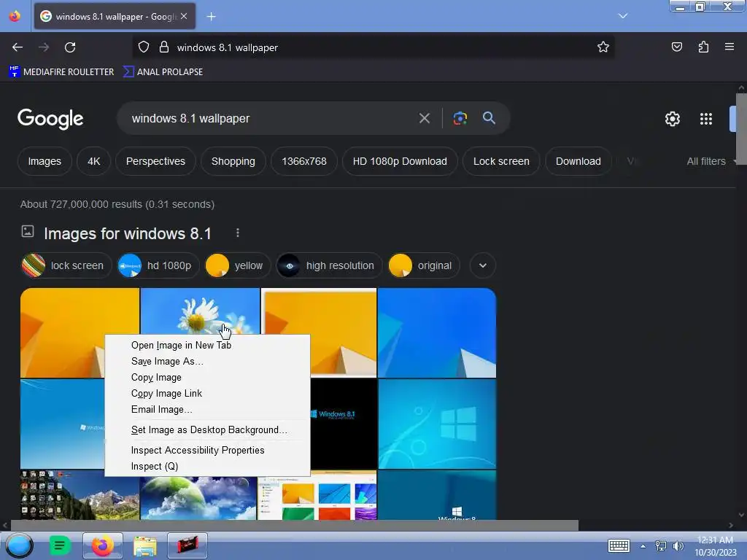Image resolution: width=747 pixels, height=560 pixels.
Task: Open the Firefox extensions panel
Action: click(703, 47)
